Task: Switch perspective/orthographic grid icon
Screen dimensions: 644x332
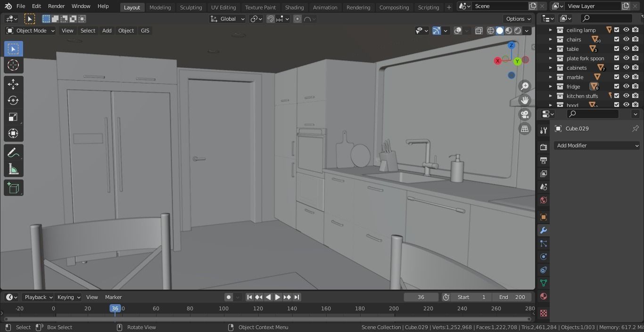Action: [x=525, y=129]
